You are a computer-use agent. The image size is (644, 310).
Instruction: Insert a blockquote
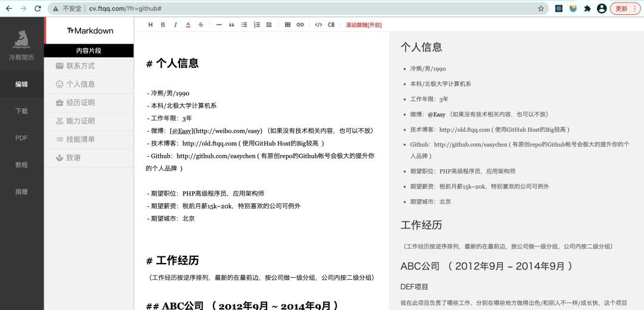click(x=231, y=24)
